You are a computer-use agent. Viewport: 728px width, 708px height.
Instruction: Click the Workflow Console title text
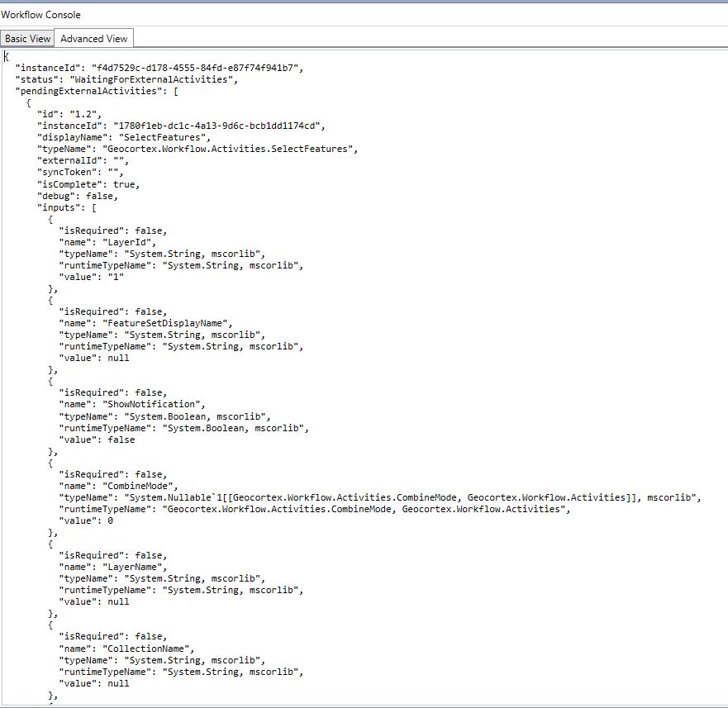tap(40, 15)
